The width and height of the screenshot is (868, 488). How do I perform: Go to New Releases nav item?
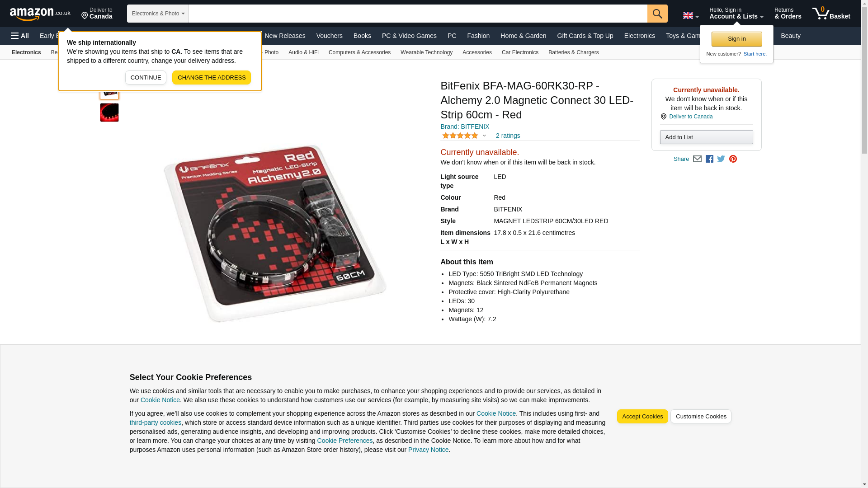[285, 36]
